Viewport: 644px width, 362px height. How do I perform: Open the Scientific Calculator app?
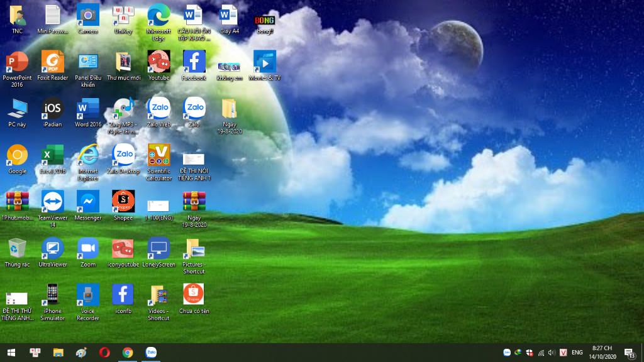[158, 156]
